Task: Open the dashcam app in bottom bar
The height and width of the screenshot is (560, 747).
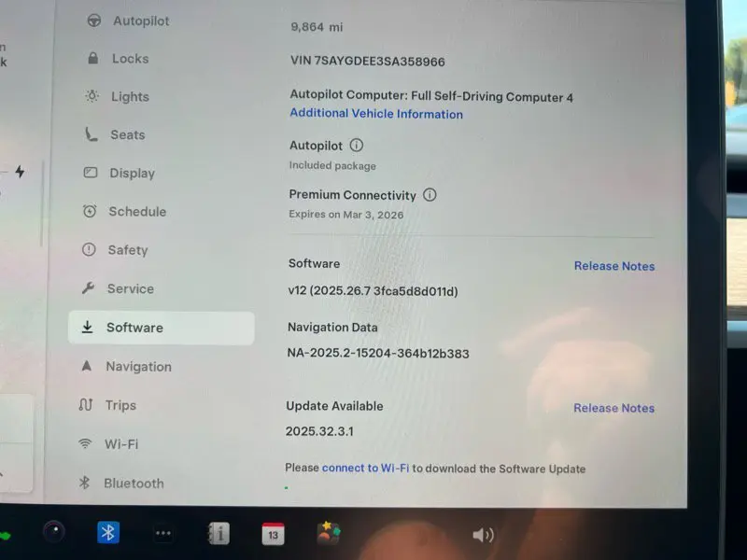Action: tap(54, 532)
